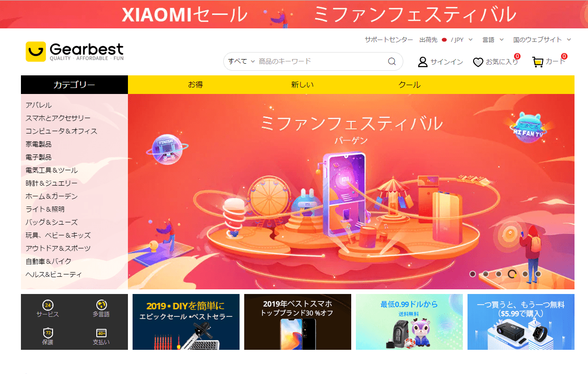Expand the 言語 language dropdown
The image size is (588, 374).
tap(493, 40)
